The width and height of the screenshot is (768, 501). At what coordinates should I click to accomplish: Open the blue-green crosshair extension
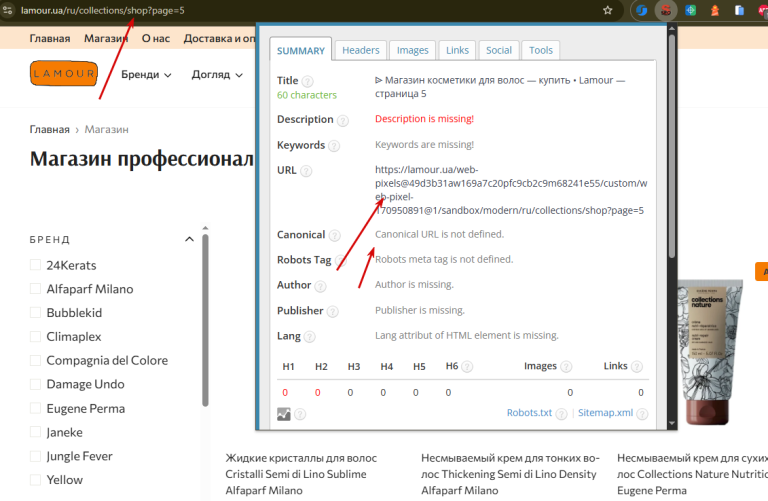pos(691,10)
